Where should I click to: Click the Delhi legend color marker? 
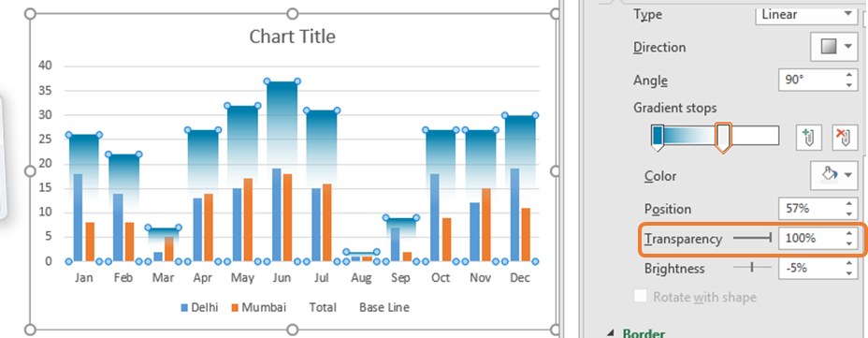(x=184, y=307)
